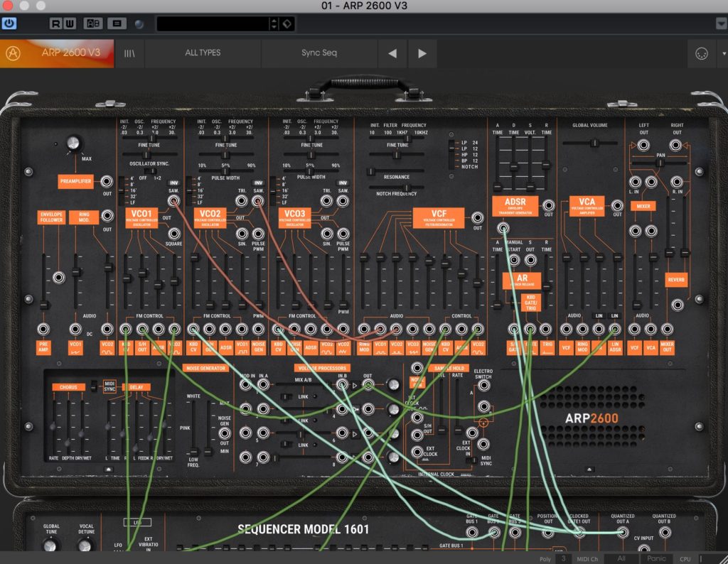Click the VCF OUT jack

(x=477, y=217)
